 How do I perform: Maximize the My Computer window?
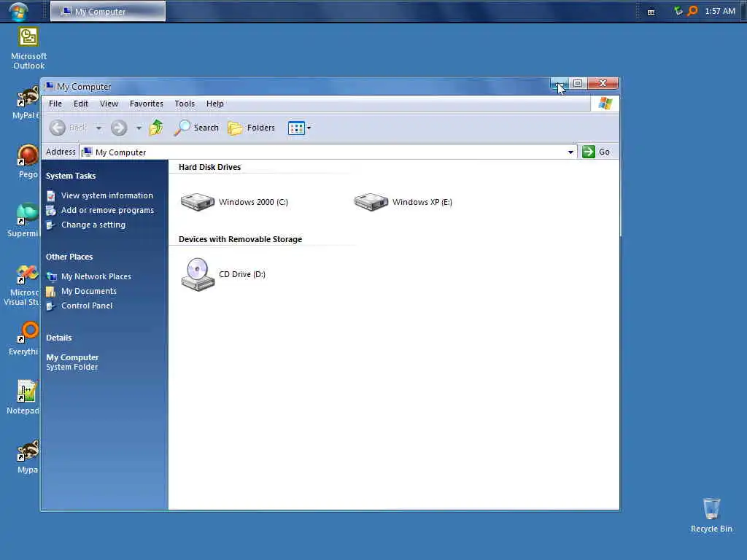578,83
